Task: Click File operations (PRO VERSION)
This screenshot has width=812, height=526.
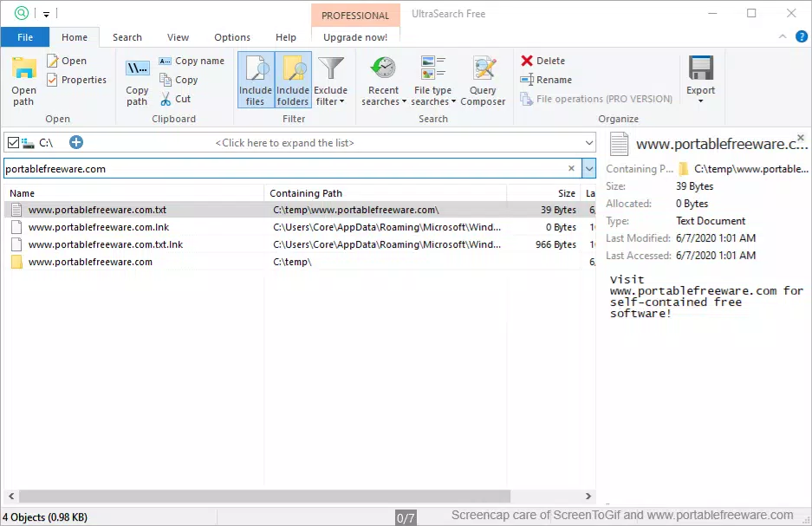Action: coord(596,99)
